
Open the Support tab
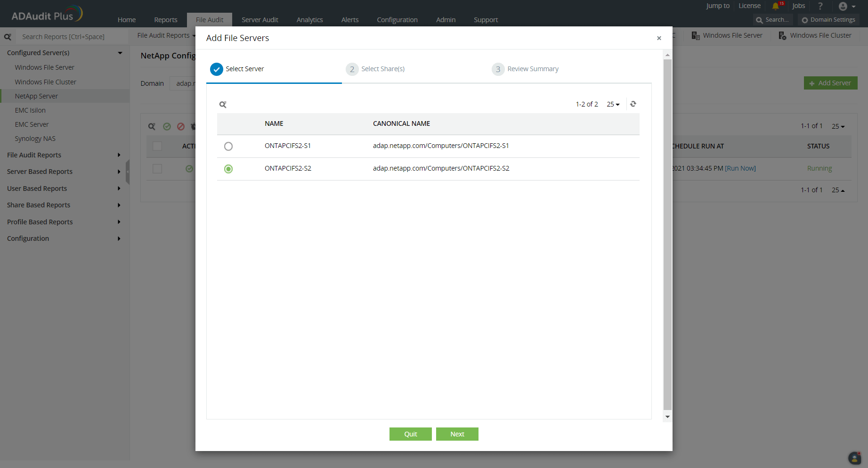486,20
